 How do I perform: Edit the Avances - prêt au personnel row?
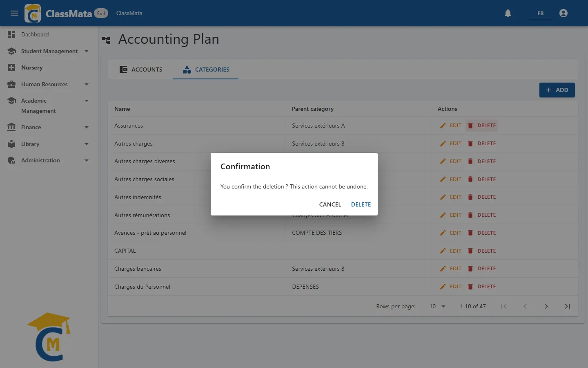[450, 233]
